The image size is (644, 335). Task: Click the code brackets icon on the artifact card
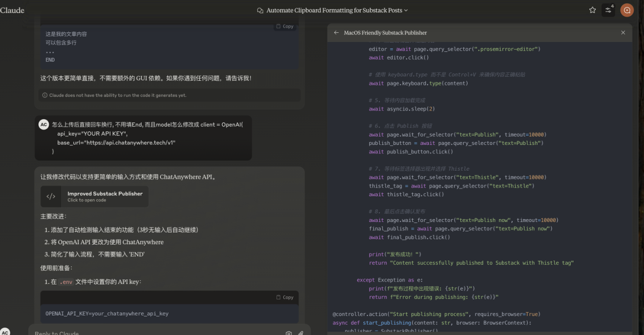click(x=51, y=196)
